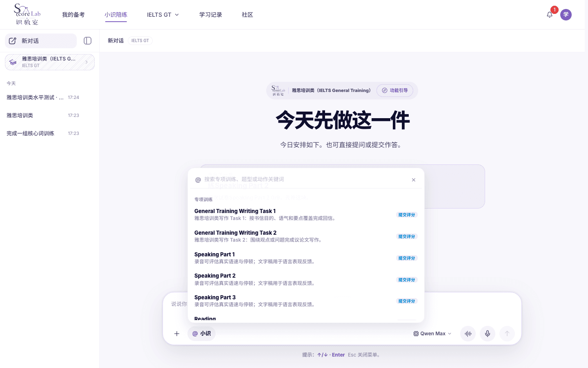Click the IELTS GT tag beside 新对话 title
588x368 pixels.
point(140,41)
